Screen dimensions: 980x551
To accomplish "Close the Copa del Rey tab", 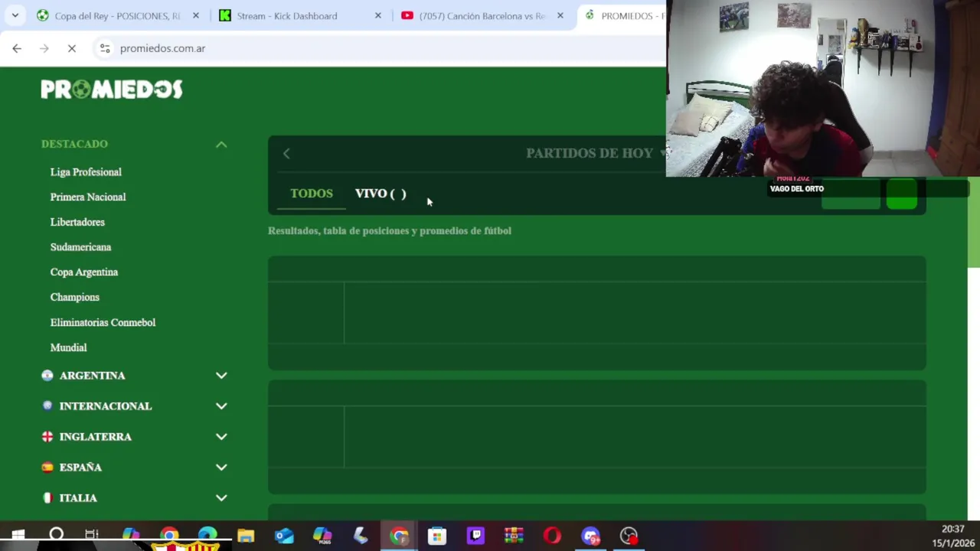I will [196, 16].
